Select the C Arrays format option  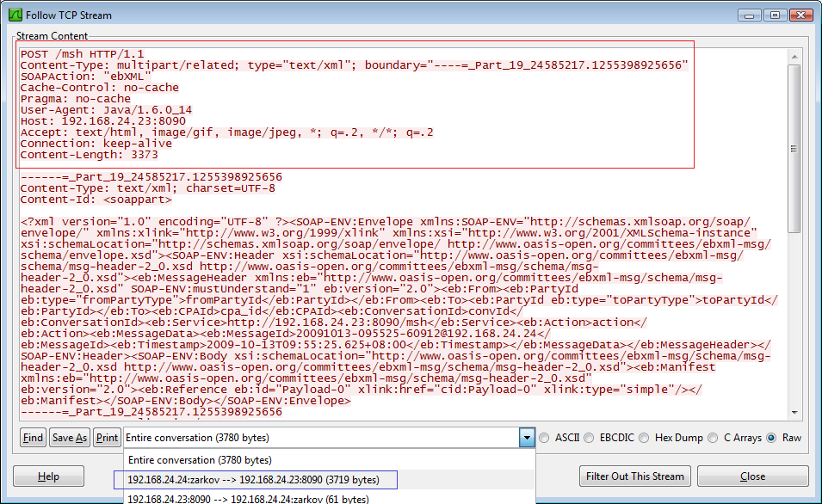[713, 438]
